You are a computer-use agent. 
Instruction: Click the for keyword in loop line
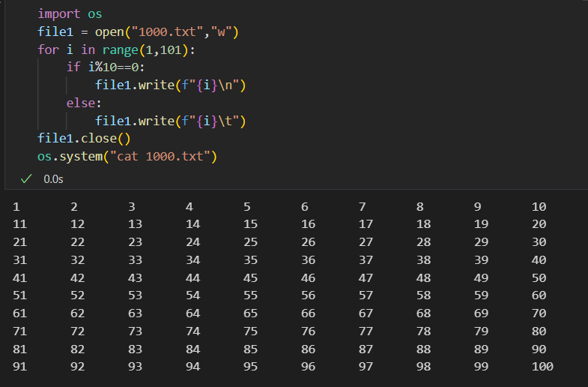pos(47,49)
